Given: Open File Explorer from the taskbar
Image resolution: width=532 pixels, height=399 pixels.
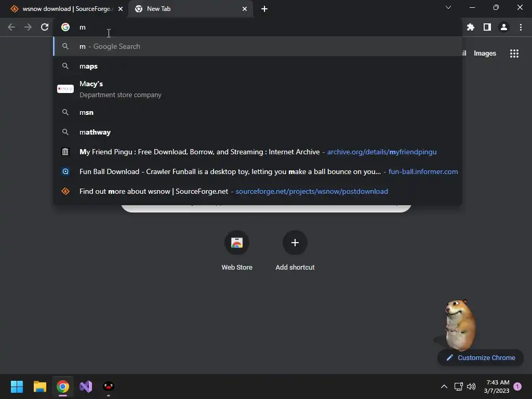Looking at the screenshot, I should 39,387.
